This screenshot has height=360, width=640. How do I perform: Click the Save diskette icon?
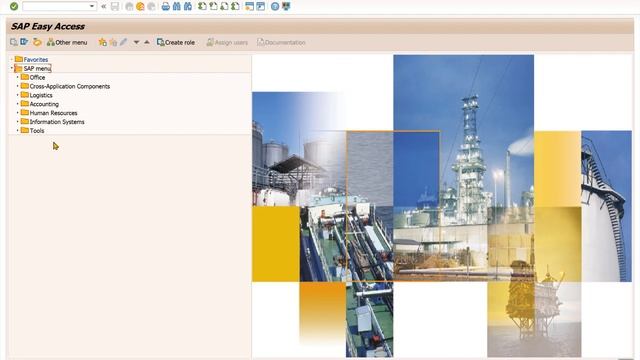(115, 6)
